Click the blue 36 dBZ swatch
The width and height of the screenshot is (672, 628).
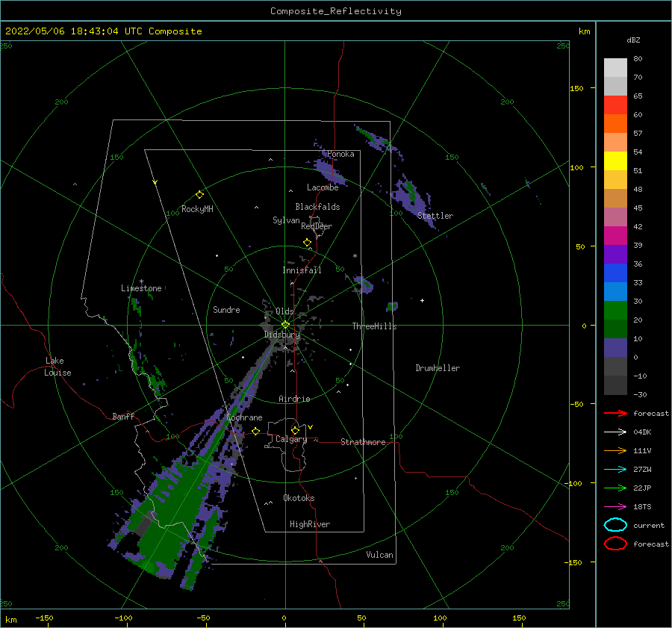615,273
